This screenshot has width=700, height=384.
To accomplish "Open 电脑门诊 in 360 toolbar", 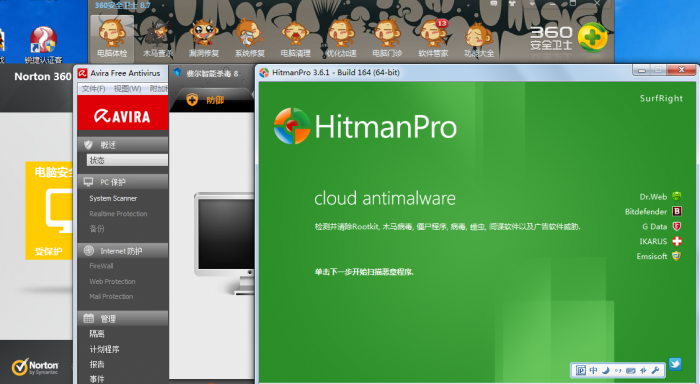I will coord(387,38).
